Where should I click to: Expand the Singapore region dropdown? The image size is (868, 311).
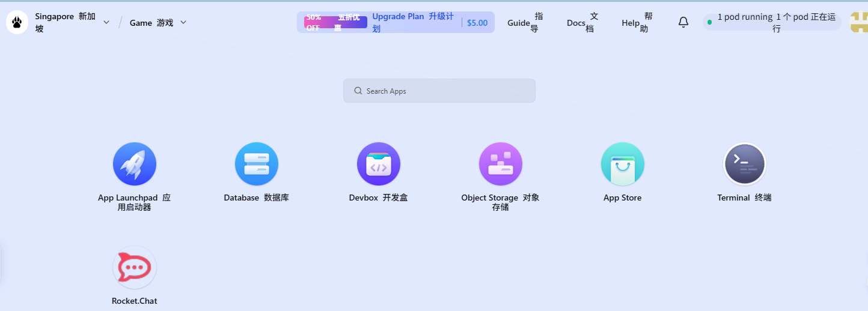tap(106, 22)
